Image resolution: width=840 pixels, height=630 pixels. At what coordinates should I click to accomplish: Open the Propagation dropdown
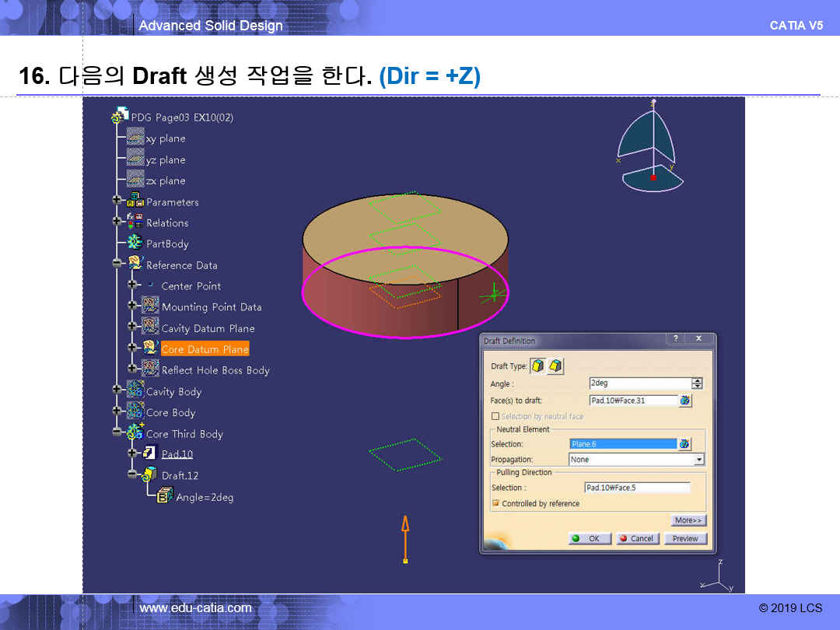point(698,460)
